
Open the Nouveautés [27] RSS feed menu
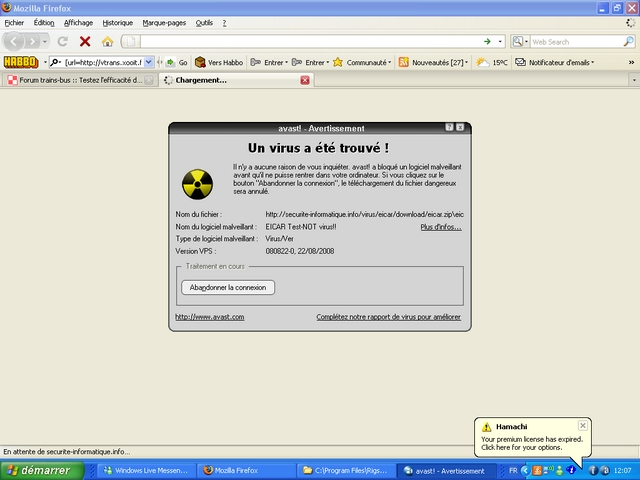[433, 62]
